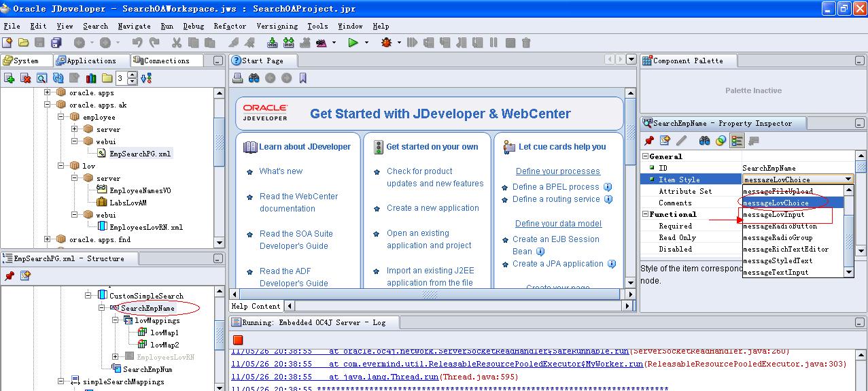Image resolution: width=868 pixels, height=391 pixels.
Task: Click info icon beside Define a BPEL process
Action: (608, 187)
